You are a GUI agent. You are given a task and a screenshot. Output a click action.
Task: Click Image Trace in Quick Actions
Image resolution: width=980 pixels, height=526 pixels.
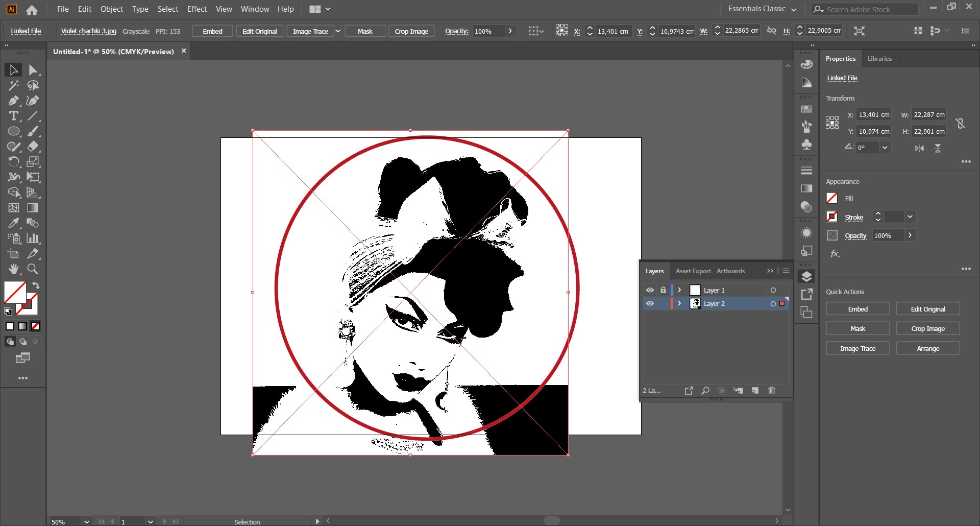pyautogui.click(x=857, y=348)
